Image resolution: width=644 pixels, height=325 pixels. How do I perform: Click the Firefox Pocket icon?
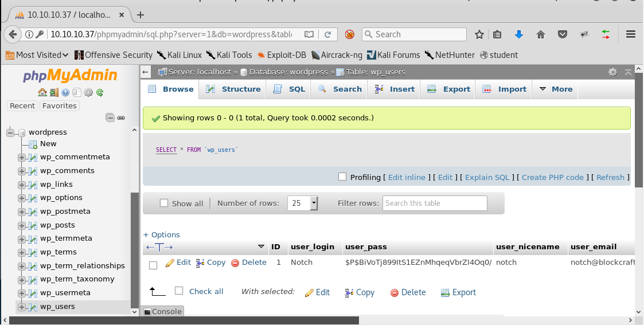pos(563,34)
